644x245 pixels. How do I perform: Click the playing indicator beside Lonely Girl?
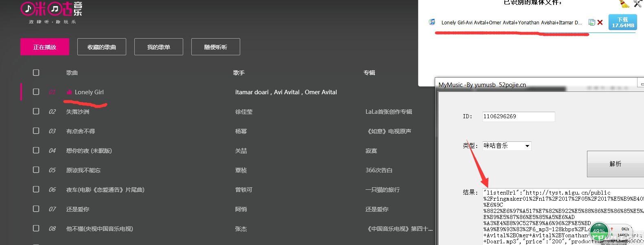69,92
